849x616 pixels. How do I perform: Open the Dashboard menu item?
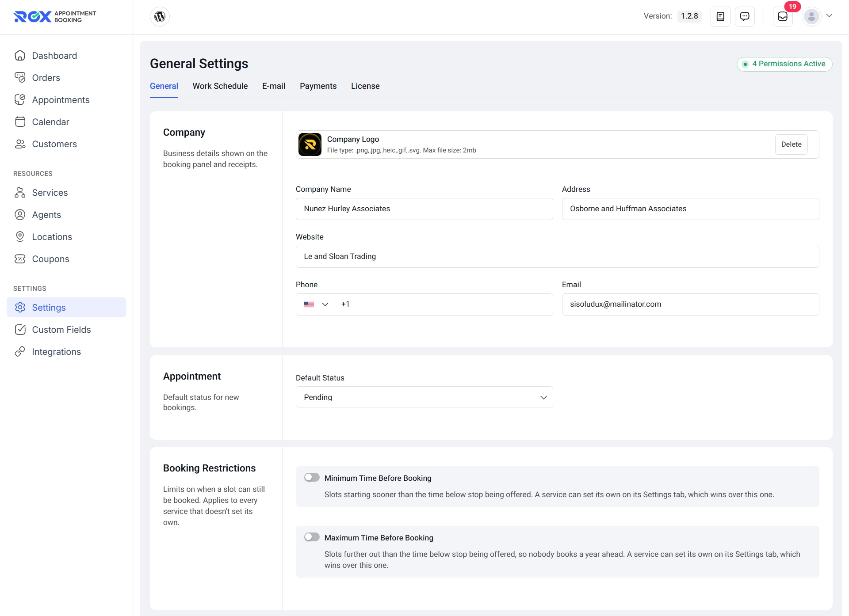click(x=66, y=56)
